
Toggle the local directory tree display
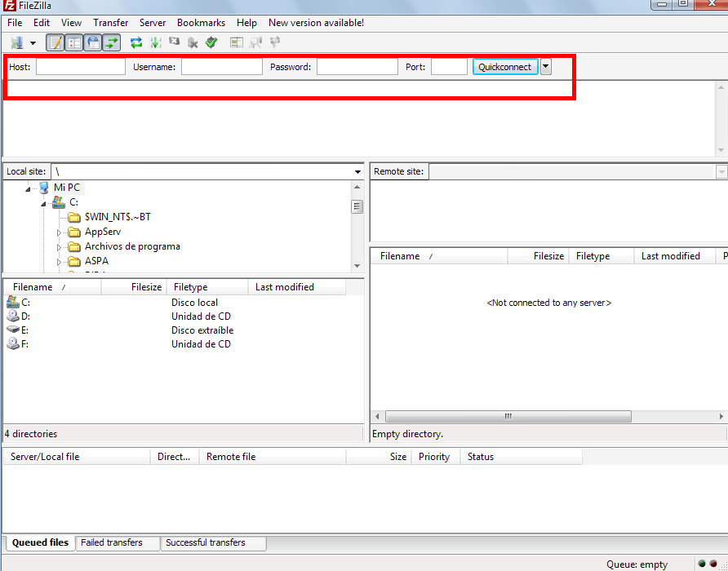pyautogui.click(x=73, y=42)
